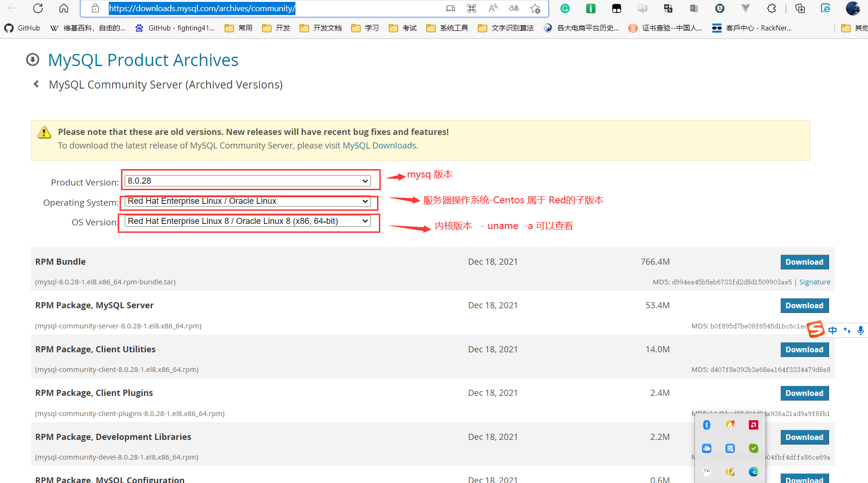Viewport: 868px width, 483px height.
Task: Open the 学习 bookmarks folder
Action: 365,28
